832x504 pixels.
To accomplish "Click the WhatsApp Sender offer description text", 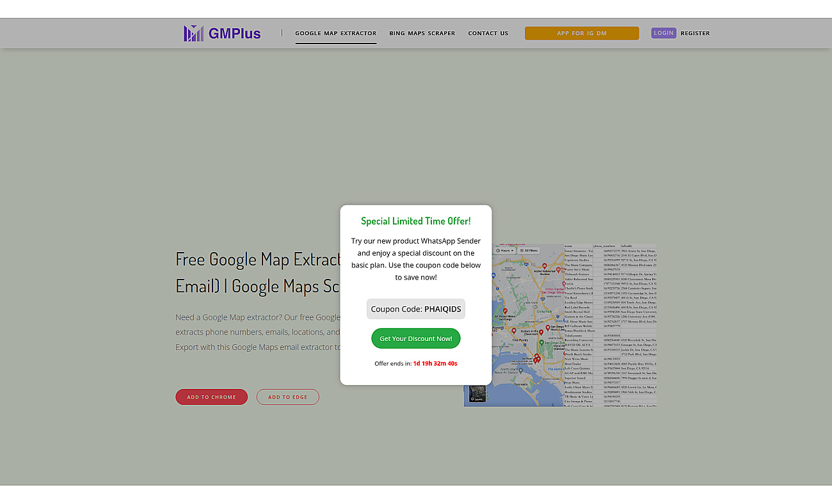I will pos(416,259).
